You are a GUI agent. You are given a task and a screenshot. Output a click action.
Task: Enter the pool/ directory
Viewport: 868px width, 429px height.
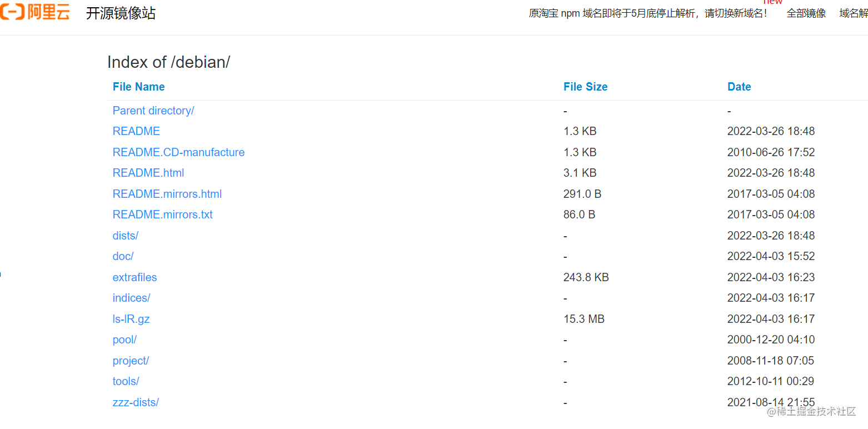(x=124, y=340)
